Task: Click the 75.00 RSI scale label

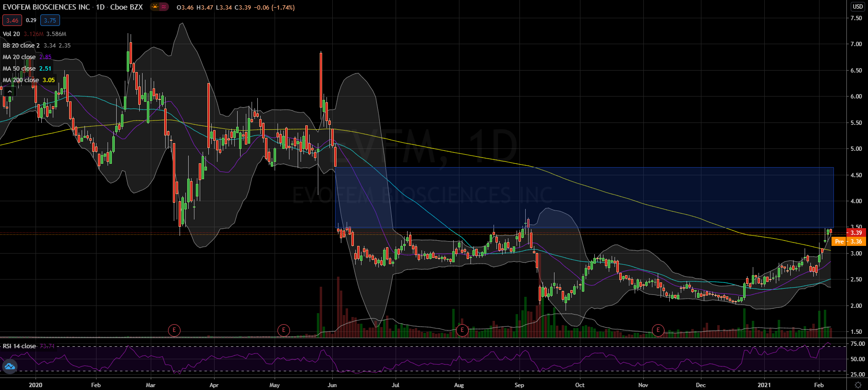Action: point(857,344)
